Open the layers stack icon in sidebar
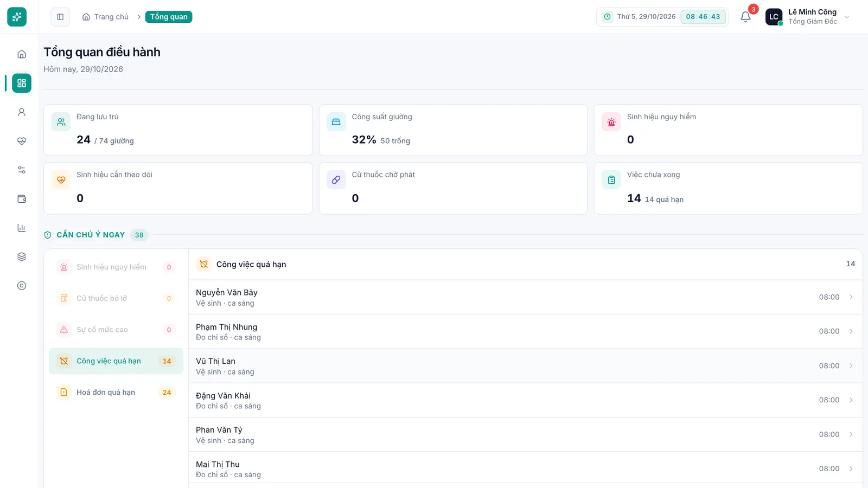868x488 pixels. pyautogui.click(x=22, y=256)
